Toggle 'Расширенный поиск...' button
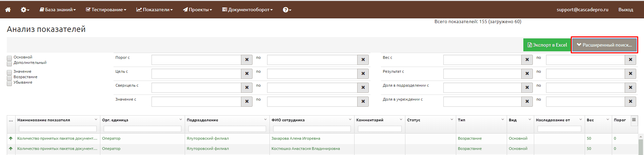Screen dimensions: 644x155 point(604,45)
